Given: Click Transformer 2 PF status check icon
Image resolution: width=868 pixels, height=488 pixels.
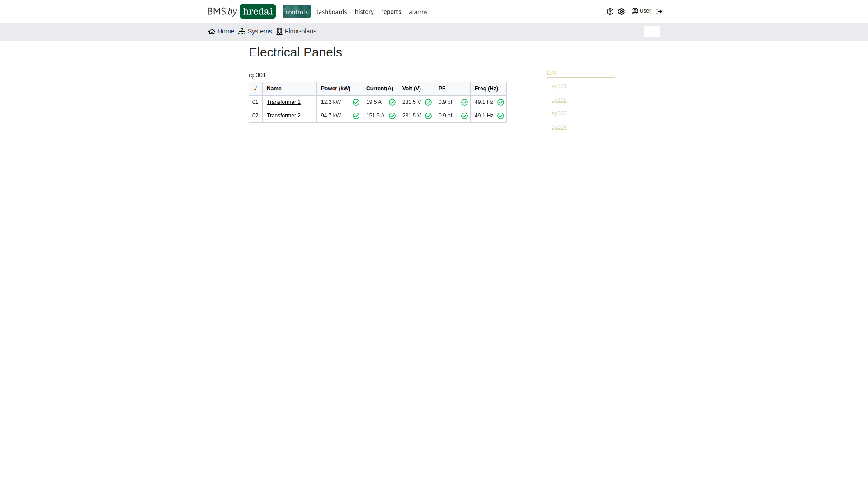Looking at the screenshot, I should (x=464, y=116).
